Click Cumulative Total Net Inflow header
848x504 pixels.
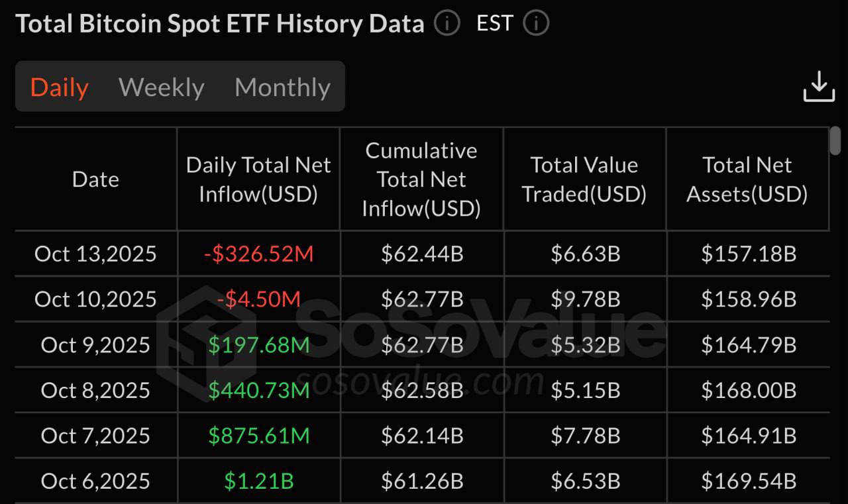421,179
